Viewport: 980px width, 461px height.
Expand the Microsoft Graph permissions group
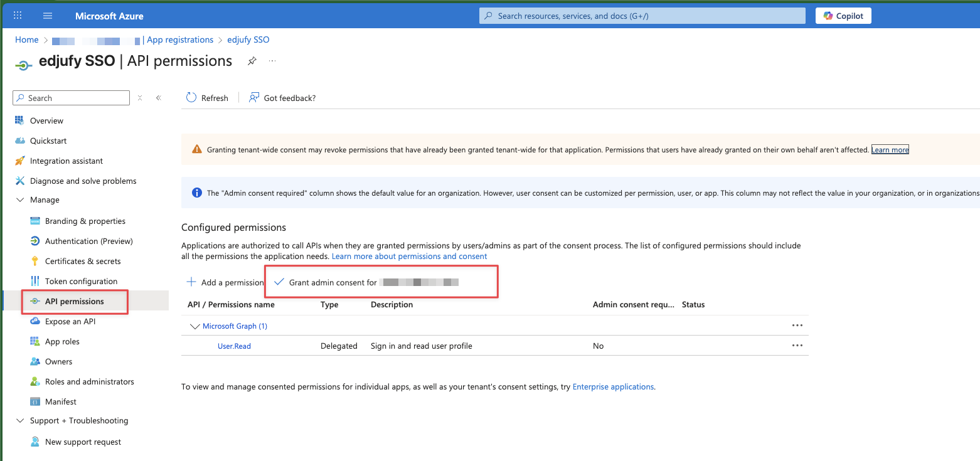click(195, 326)
